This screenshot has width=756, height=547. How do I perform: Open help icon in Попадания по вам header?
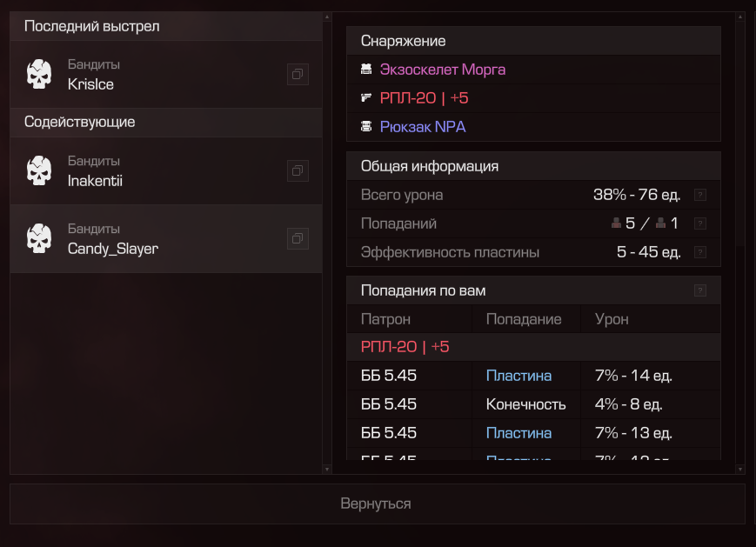[x=700, y=290]
